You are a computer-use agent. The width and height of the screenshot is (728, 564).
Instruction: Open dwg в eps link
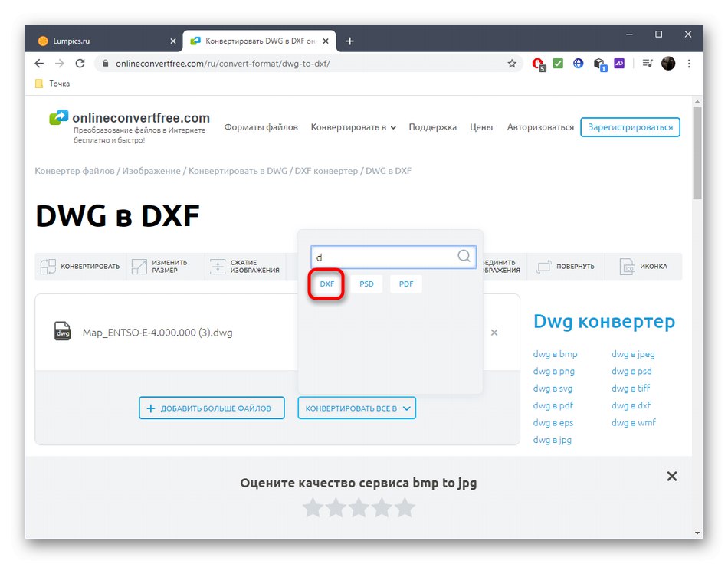pyautogui.click(x=553, y=423)
